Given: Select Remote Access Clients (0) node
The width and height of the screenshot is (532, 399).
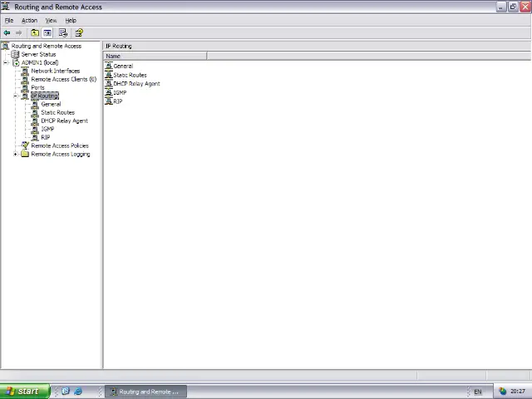Looking at the screenshot, I should (64, 80).
